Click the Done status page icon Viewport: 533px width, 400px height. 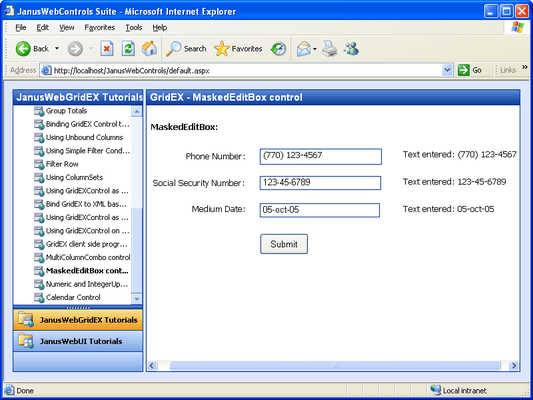pyautogui.click(x=10, y=390)
